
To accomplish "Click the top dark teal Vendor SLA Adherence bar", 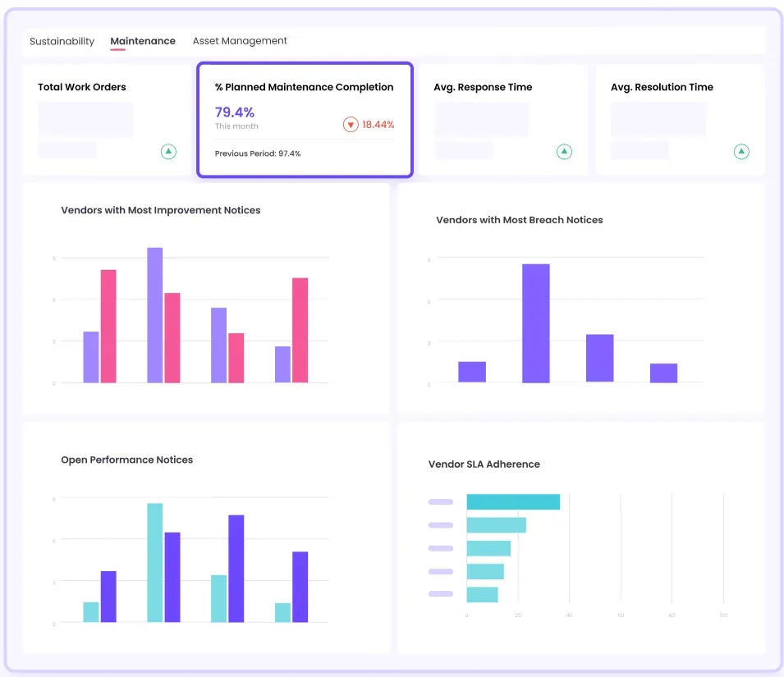I will click(513, 502).
